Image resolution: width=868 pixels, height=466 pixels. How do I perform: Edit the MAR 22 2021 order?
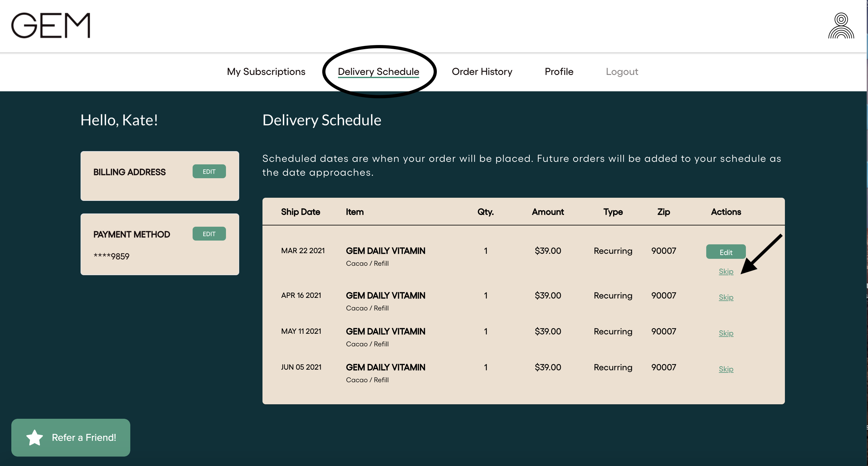pyautogui.click(x=726, y=252)
